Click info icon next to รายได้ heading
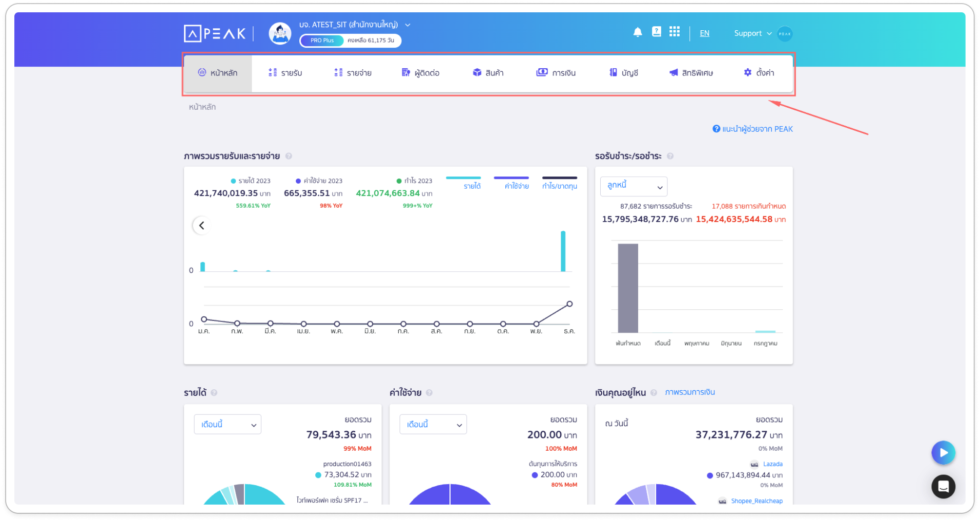 (x=214, y=392)
